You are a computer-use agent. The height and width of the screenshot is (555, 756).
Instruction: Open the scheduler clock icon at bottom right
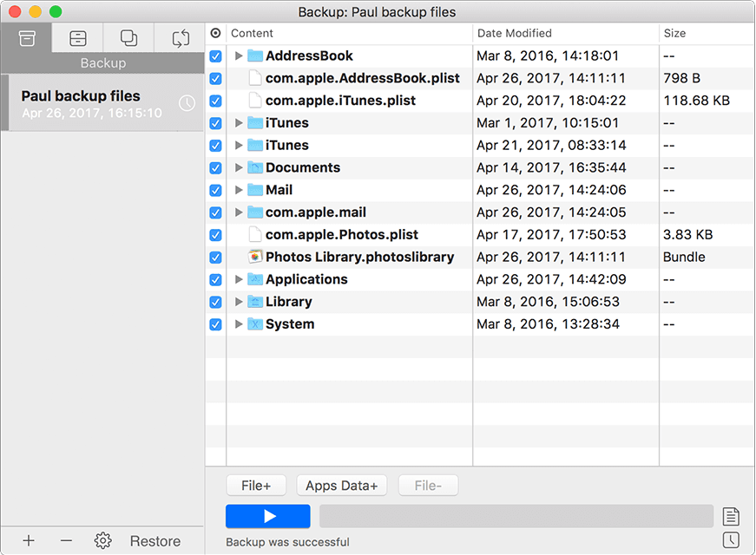coord(732,540)
